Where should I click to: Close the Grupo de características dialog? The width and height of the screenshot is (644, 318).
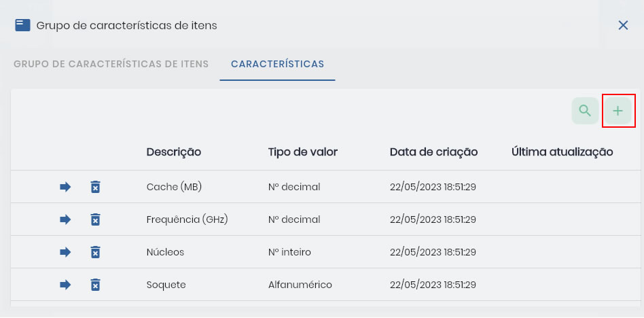pos(623,25)
